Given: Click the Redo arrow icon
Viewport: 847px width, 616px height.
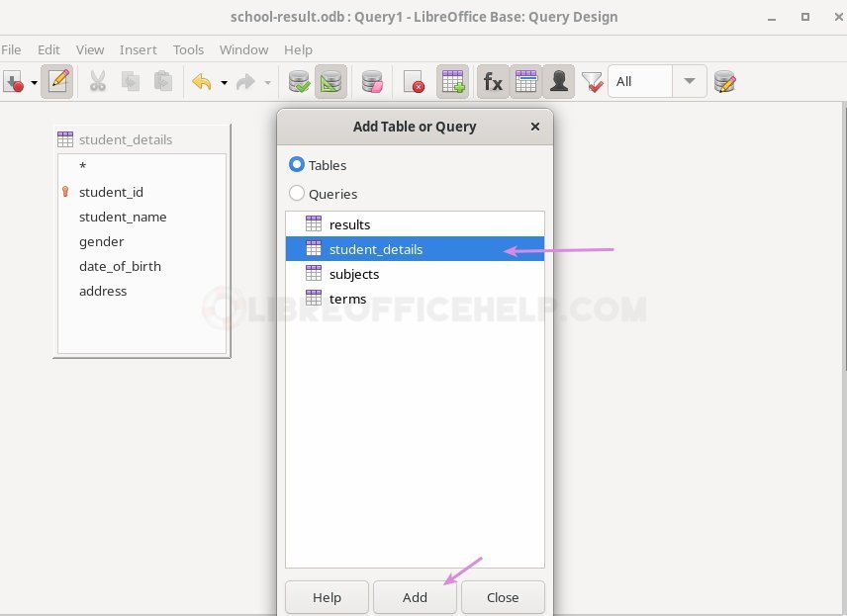Looking at the screenshot, I should (245, 82).
